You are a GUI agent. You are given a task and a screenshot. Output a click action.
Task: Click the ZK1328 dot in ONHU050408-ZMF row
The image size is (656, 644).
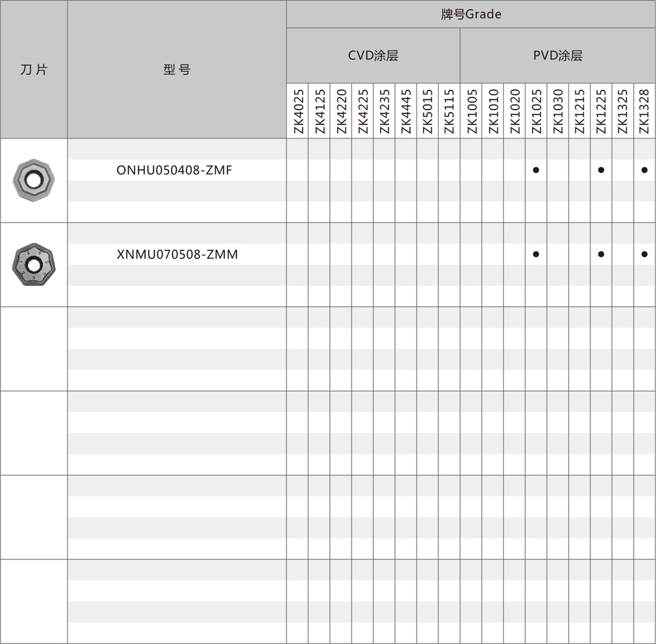click(x=644, y=171)
